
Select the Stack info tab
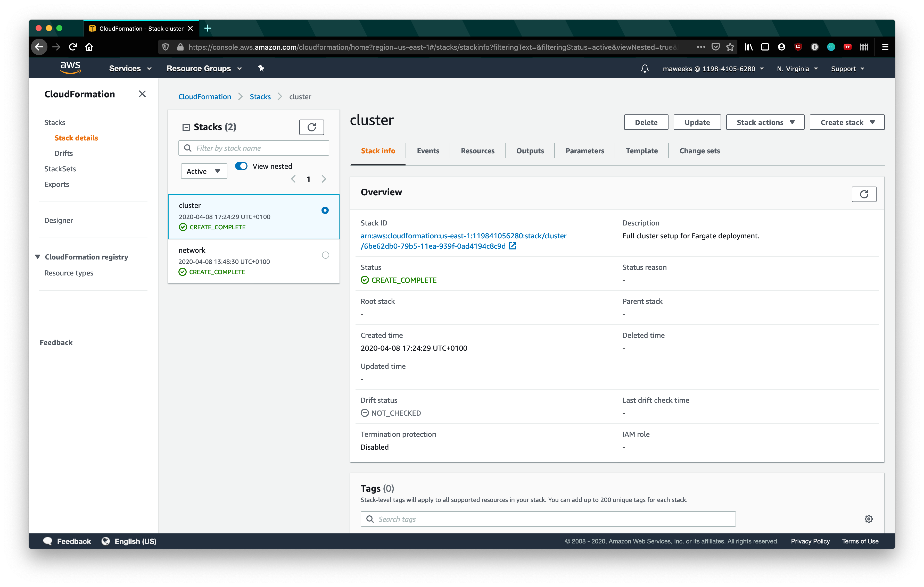pyautogui.click(x=378, y=151)
